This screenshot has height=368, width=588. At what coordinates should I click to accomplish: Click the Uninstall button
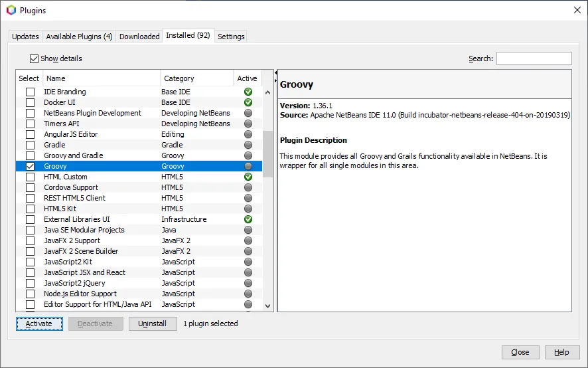(153, 323)
